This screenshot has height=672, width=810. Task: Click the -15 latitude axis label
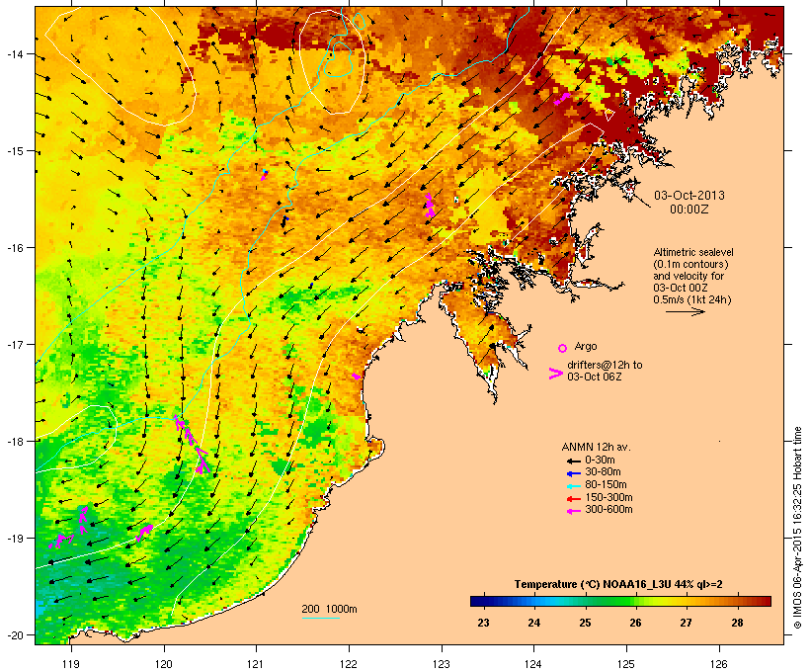(x=14, y=151)
